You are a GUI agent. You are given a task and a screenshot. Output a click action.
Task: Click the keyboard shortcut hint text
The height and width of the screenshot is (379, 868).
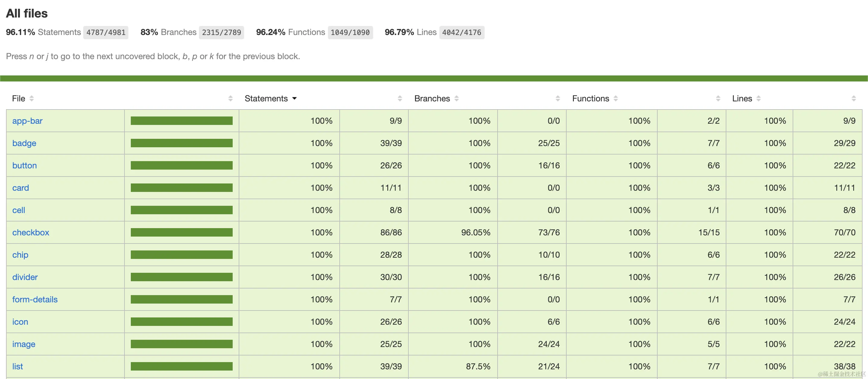153,56
